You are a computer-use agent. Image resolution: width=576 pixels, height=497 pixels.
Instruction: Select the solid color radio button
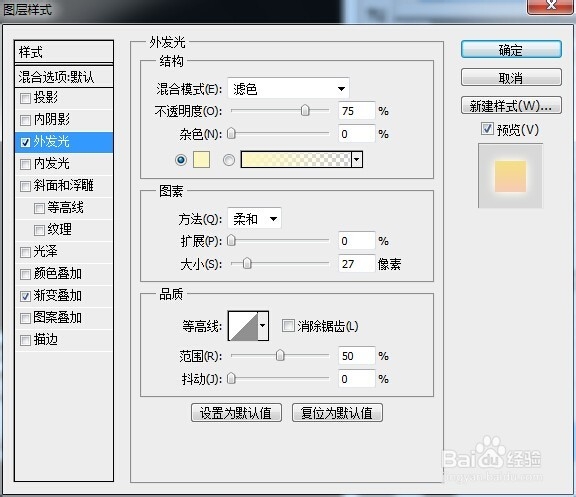181,160
